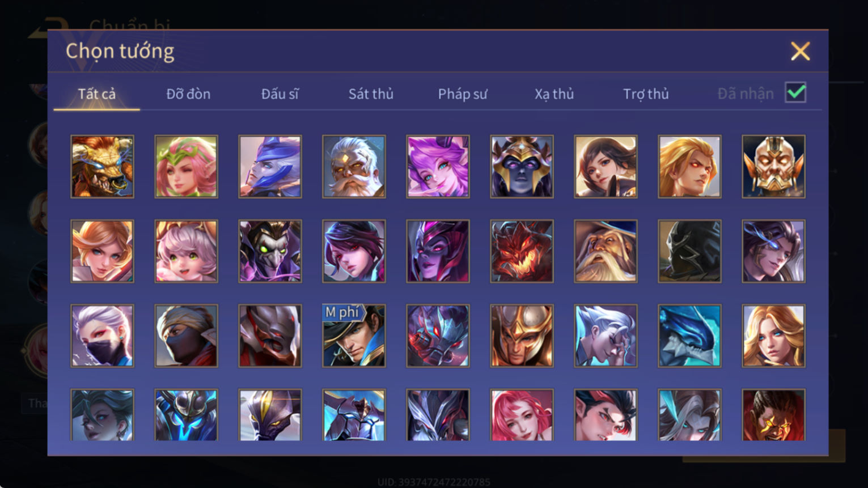Toggle the 'Đã nhận' checkbox
Screen dimensions: 868x488
(x=795, y=92)
